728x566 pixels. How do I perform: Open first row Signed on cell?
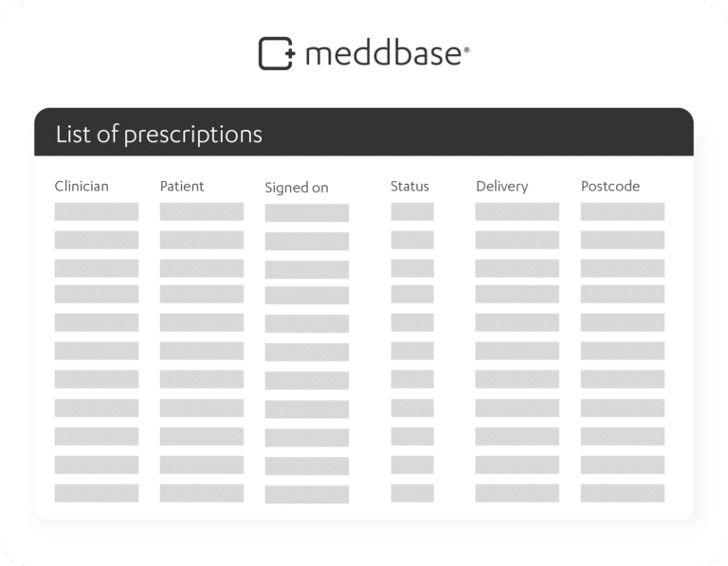tap(307, 212)
